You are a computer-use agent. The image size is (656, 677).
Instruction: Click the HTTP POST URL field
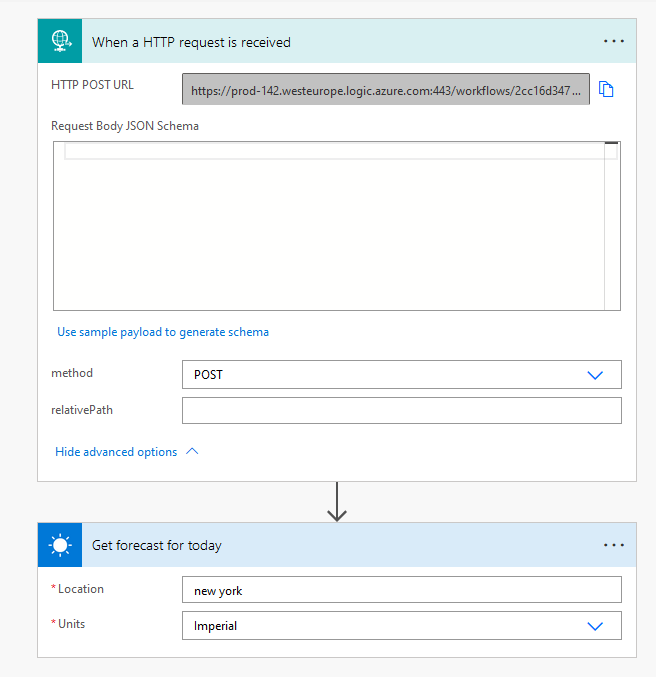[386, 89]
